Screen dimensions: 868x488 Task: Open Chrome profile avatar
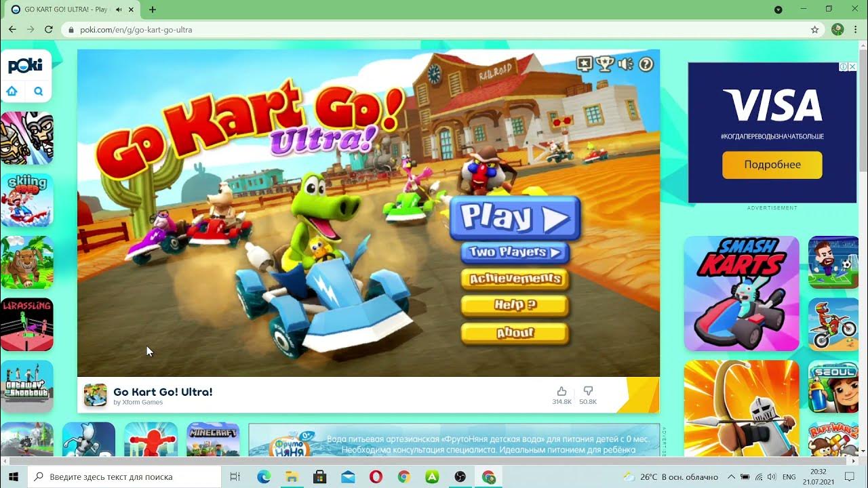tap(837, 30)
